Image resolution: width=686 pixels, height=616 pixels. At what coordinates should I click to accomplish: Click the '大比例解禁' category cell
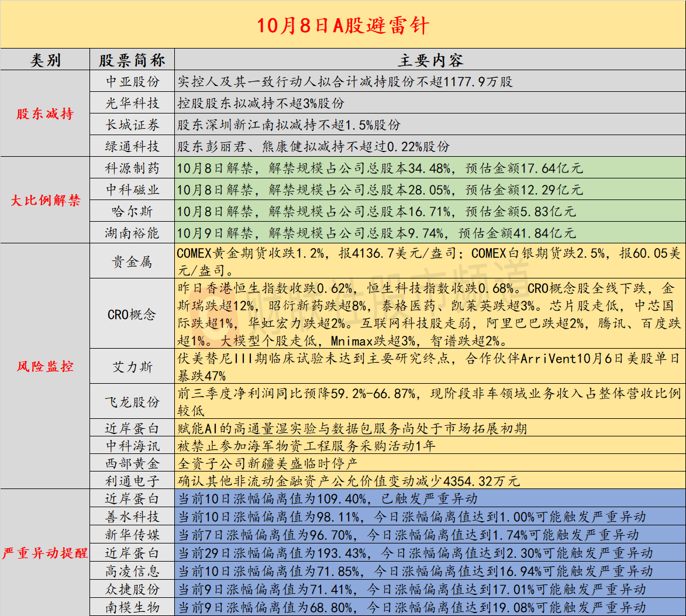coord(45,201)
